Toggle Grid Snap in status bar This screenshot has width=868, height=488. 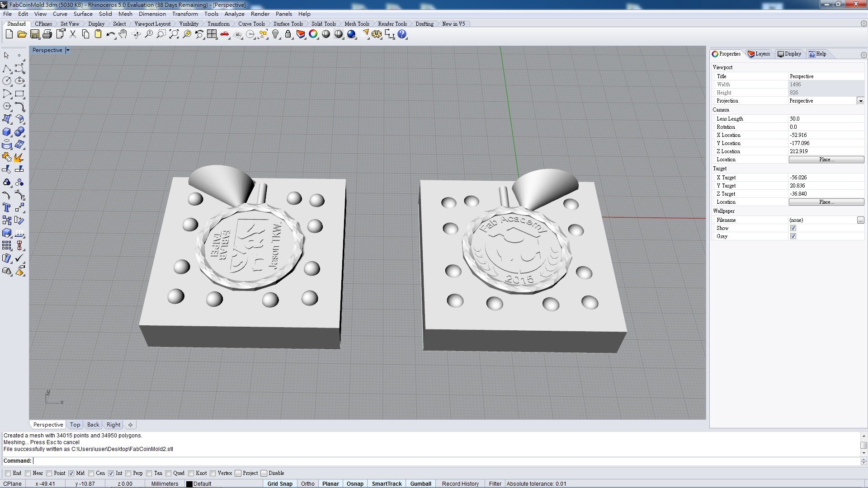(279, 483)
